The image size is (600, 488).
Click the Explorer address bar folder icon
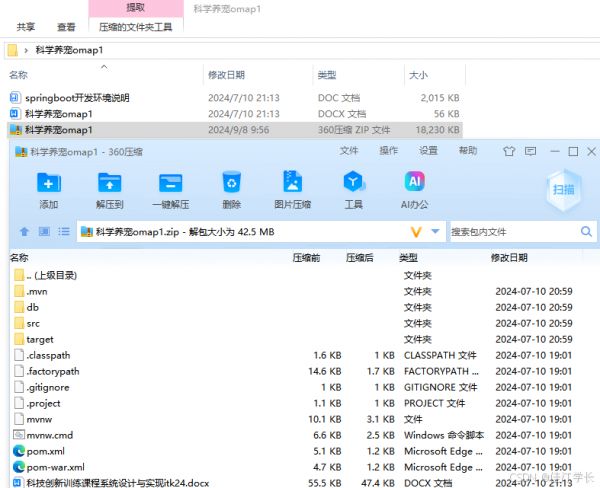pos(13,50)
